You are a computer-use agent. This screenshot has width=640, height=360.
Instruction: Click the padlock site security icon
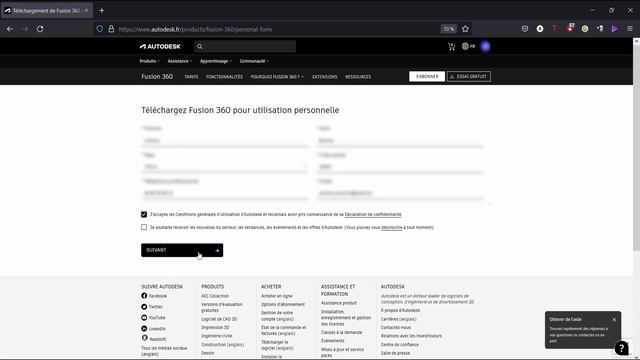[111, 29]
